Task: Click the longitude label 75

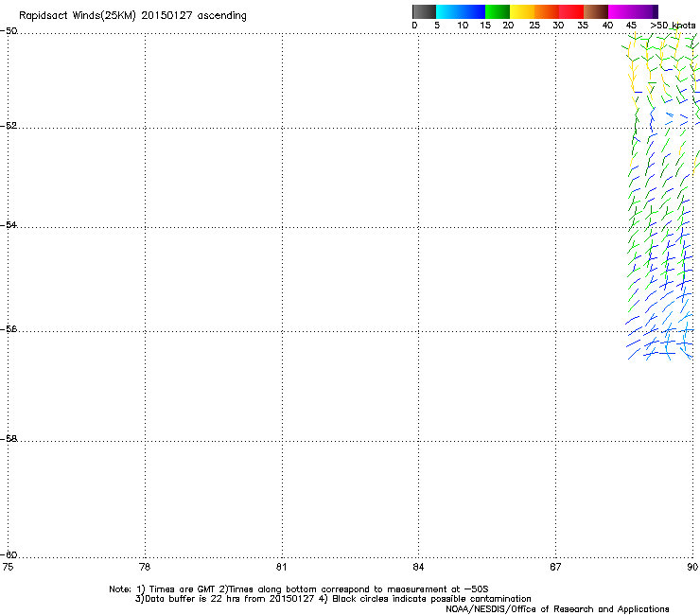Action: pos(8,567)
